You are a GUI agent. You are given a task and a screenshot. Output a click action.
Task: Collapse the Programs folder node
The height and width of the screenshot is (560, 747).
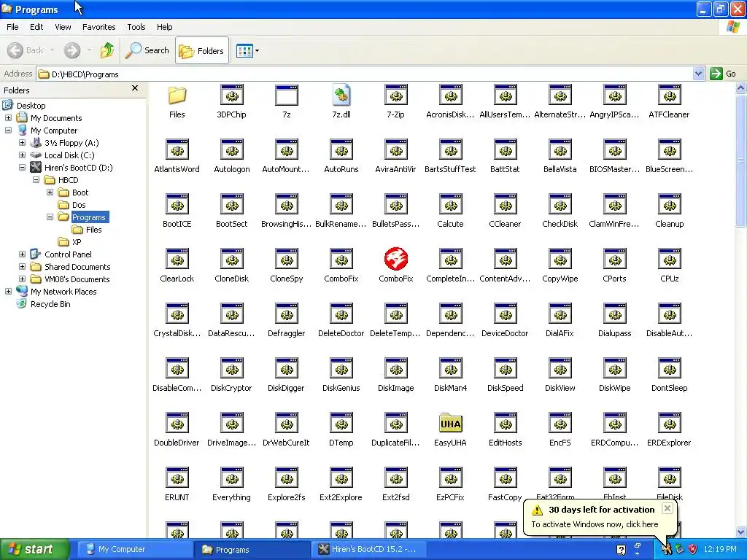50,217
